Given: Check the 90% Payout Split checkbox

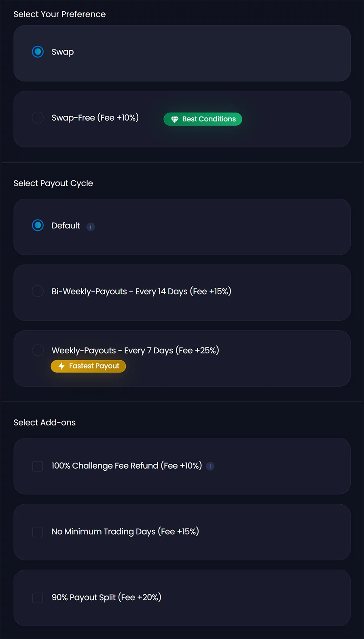Looking at the screenshot, I should click(38, 598).
